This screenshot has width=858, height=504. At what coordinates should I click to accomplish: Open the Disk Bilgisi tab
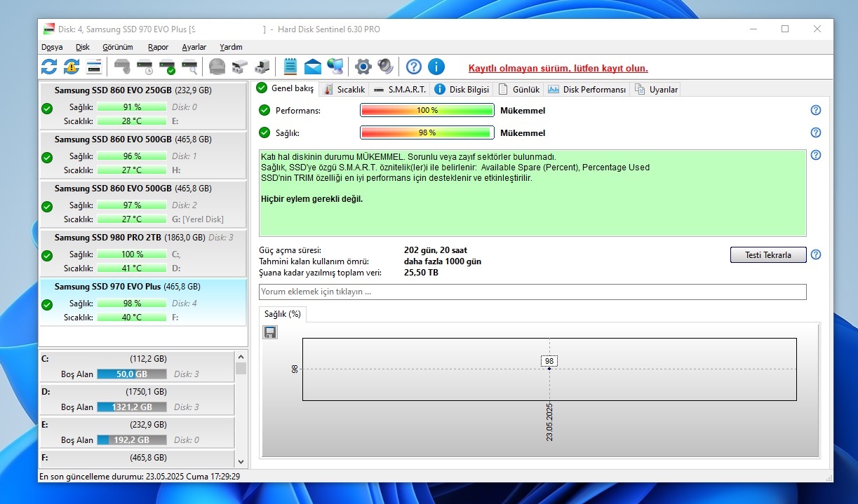[x=462, y=90]
